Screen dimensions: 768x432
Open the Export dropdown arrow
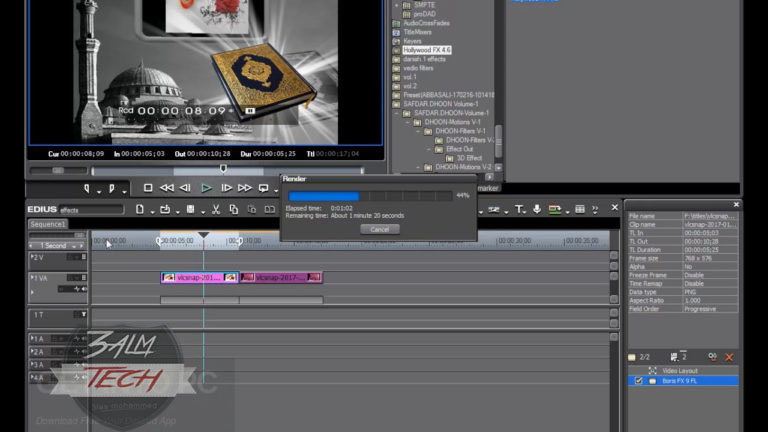coord(567,212)
